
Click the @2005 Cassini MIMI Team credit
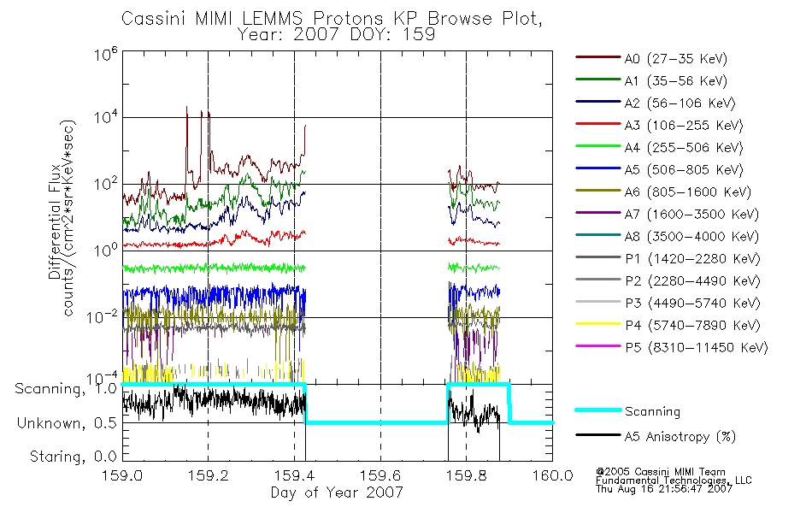point(661,472)
